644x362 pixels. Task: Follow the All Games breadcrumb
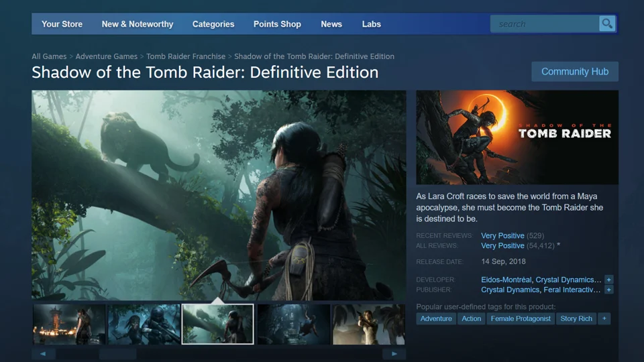point(49,56)
